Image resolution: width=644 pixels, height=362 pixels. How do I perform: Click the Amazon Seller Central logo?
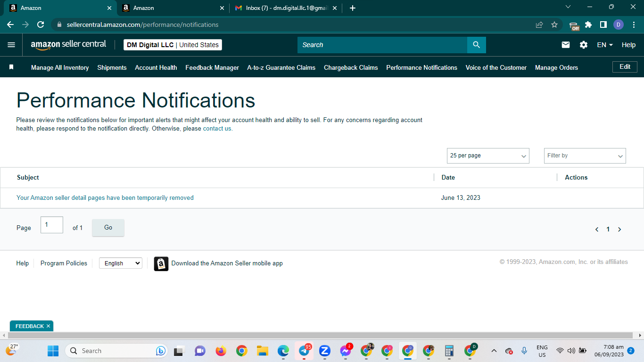click(69, 45)
